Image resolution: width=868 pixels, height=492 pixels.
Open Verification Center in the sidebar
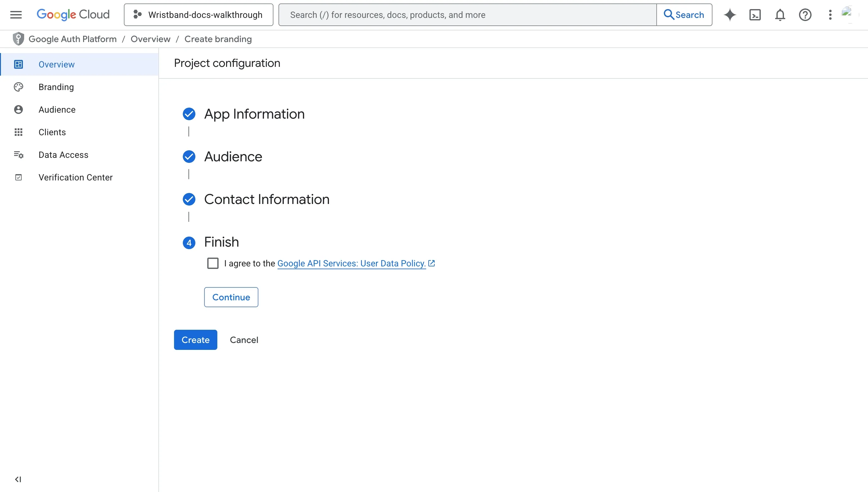[80, 177]
